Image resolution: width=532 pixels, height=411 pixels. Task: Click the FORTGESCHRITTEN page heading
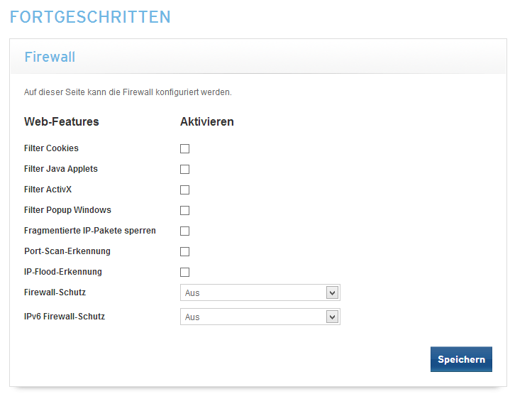click(x=90, y=17)
